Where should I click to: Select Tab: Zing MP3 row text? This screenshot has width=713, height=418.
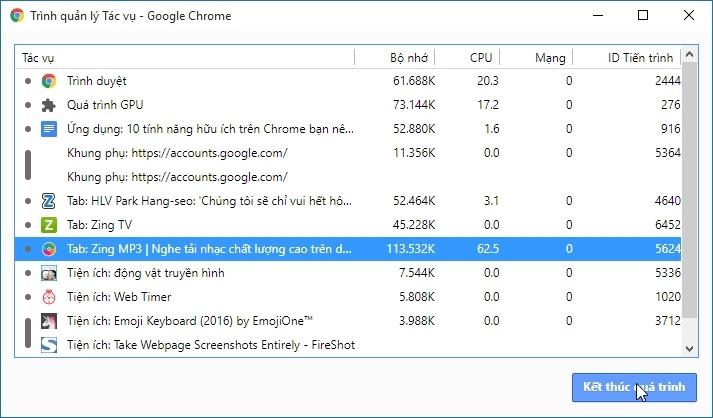pyautogui.click(x=209, y=249)
